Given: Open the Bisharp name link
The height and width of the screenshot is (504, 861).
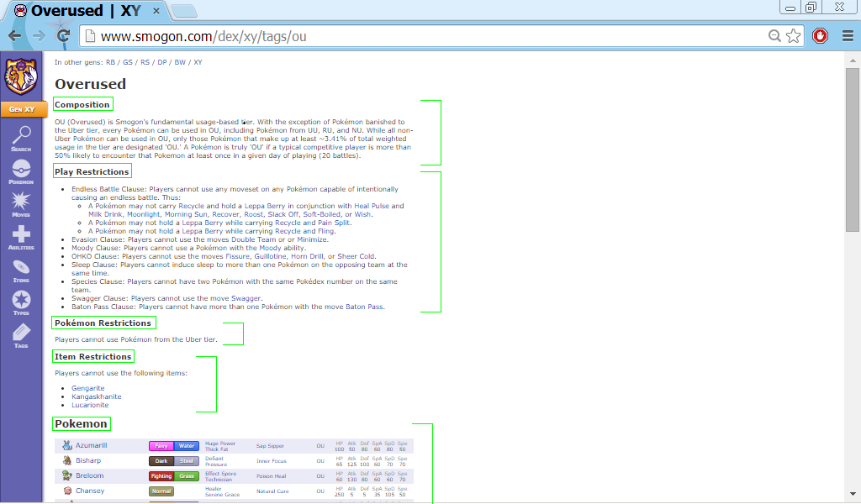Looking at the screenshot, I should pyautogui.click(x=88, y=460).
